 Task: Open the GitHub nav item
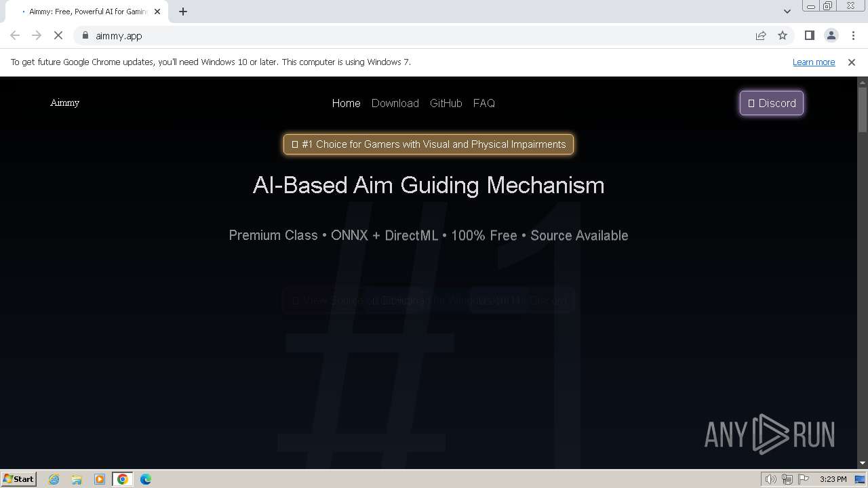446,103
